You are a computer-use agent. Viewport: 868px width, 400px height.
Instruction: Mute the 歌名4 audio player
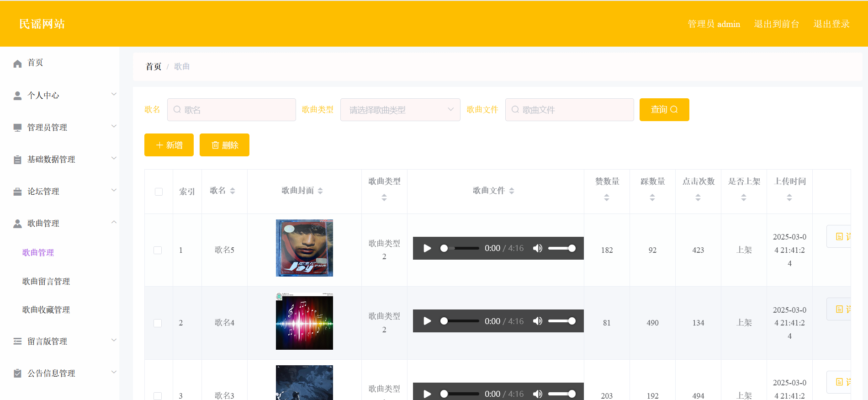538,321
